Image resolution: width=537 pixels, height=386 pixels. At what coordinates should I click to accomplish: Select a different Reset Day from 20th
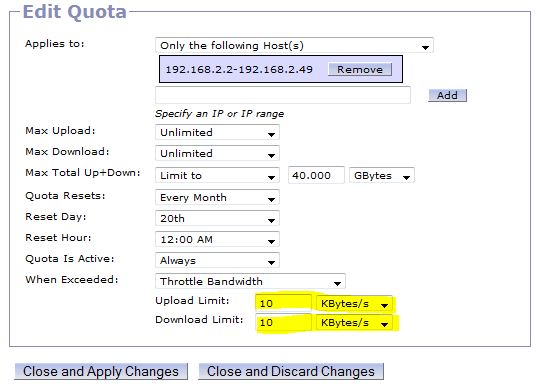[x=217, y=218]
